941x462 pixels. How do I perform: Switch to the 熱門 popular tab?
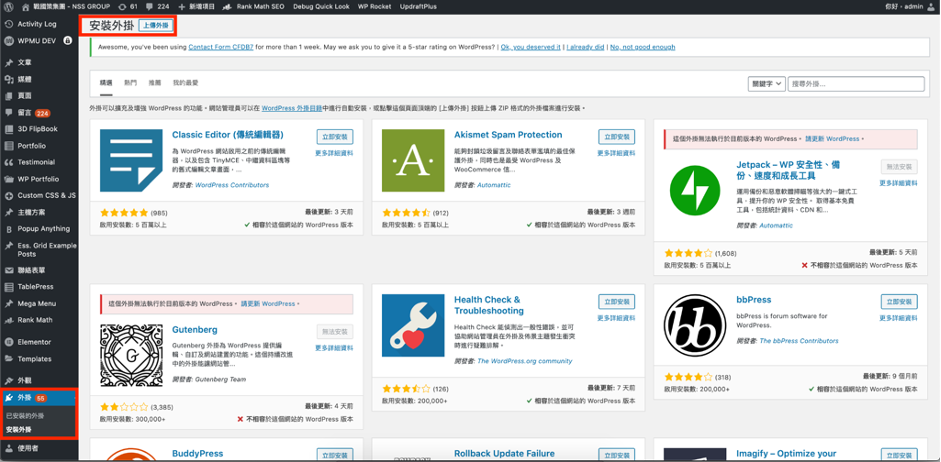coord(130,83)
